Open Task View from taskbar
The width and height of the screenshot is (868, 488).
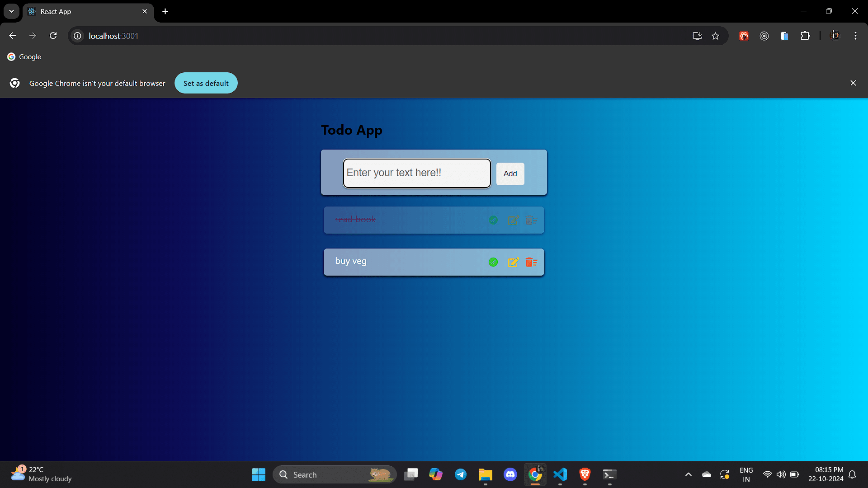[x=411, y=474]
